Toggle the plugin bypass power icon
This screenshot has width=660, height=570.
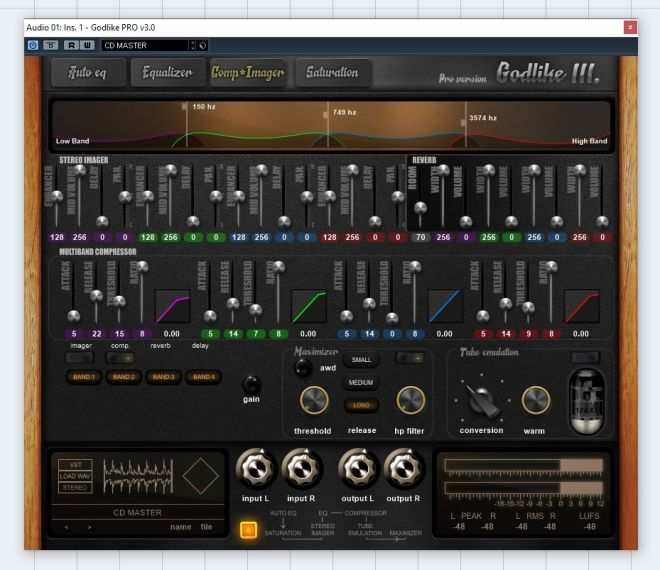[32, 45]
